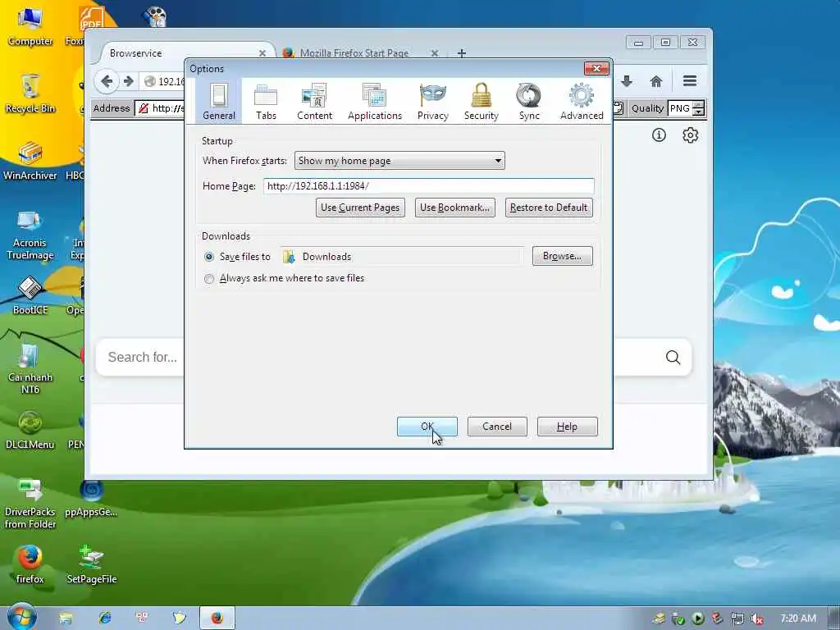Screen dimensions: 840x630
Task: Click Firefox taskbar button
Action: pos(217,619)
